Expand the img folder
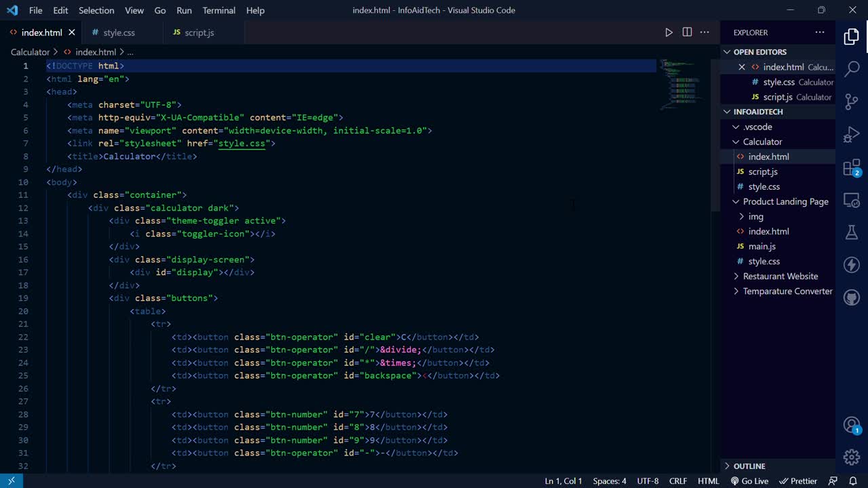The height and width of the screenshot is (488, 868). coord(755,216)
